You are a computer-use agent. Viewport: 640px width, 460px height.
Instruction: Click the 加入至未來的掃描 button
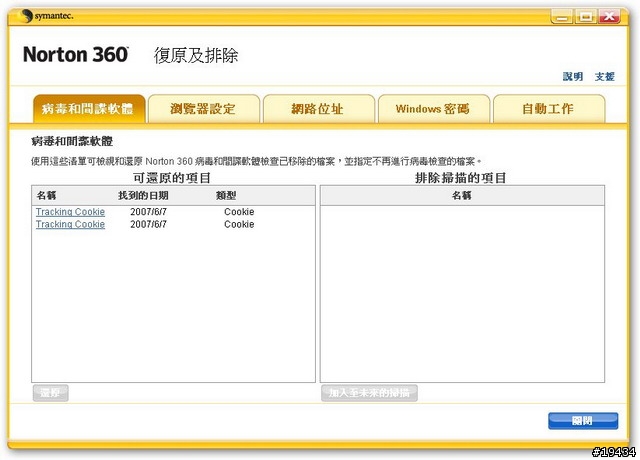point(369,393)
